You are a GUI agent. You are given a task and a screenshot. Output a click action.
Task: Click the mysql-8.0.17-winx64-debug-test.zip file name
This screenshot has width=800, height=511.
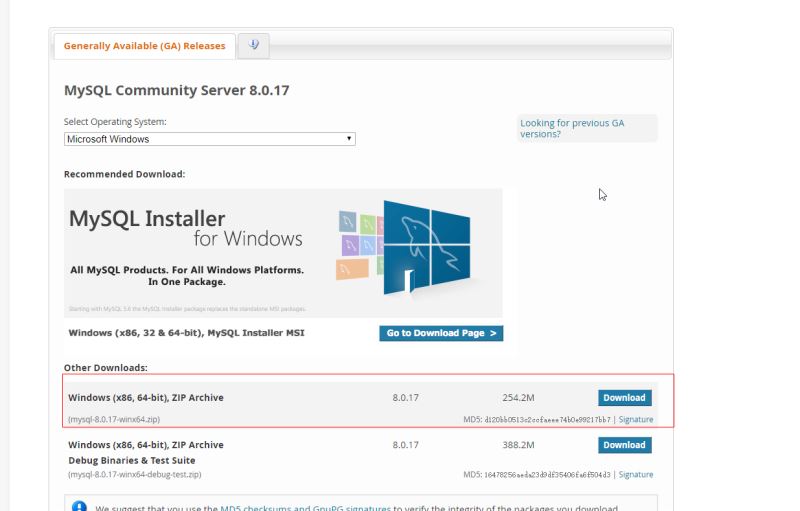pyautogui.click(x=135, y=475)
